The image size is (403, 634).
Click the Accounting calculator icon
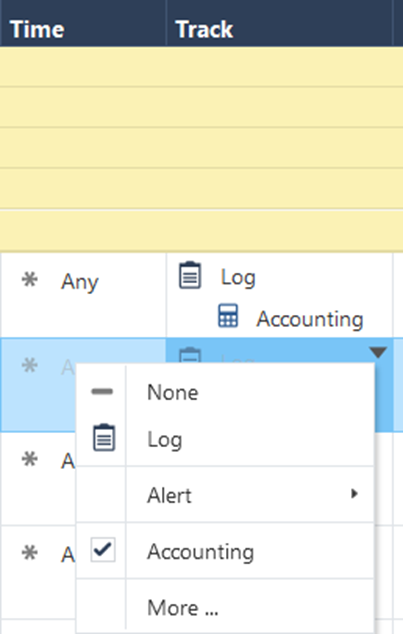coord(228,315)
